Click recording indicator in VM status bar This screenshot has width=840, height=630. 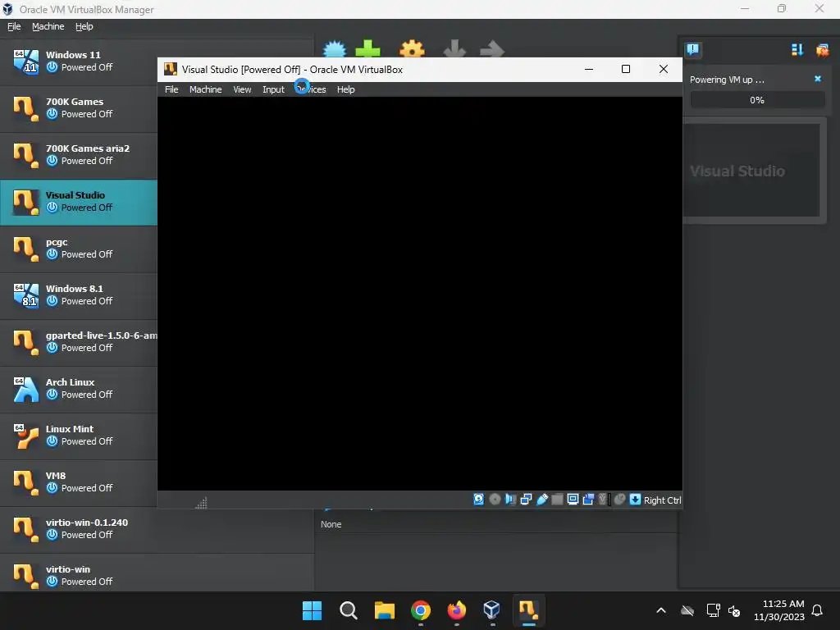tap(588, 500)
